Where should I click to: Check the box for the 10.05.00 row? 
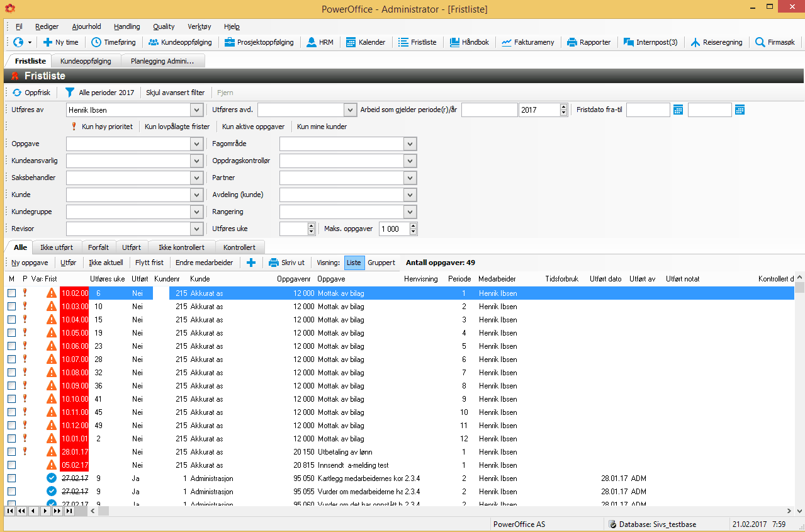[x=11, y=333]
